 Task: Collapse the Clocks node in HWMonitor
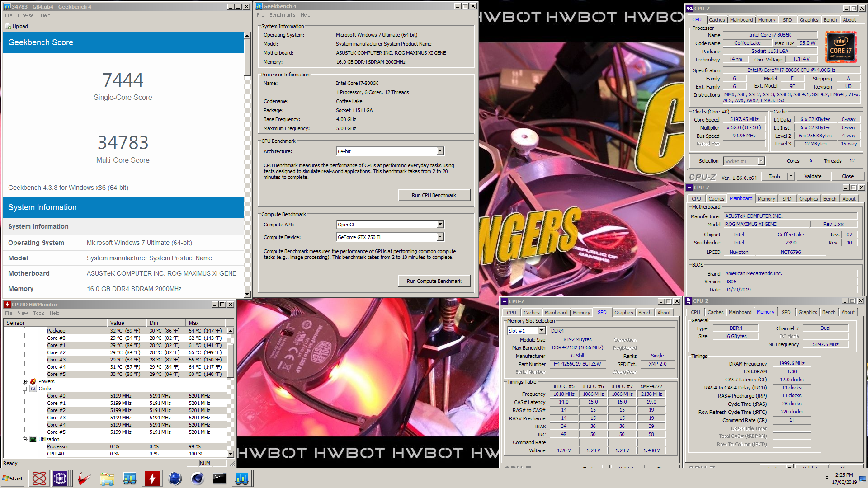pyautogui.click(x=25, y=389)
